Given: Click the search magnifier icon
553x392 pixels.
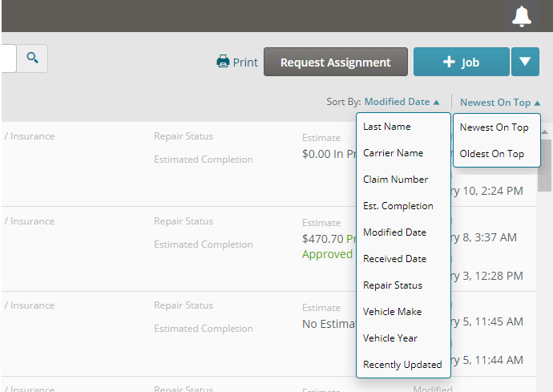Looking at the screenshot, I should pyautogui.click(x=32, y=58).
